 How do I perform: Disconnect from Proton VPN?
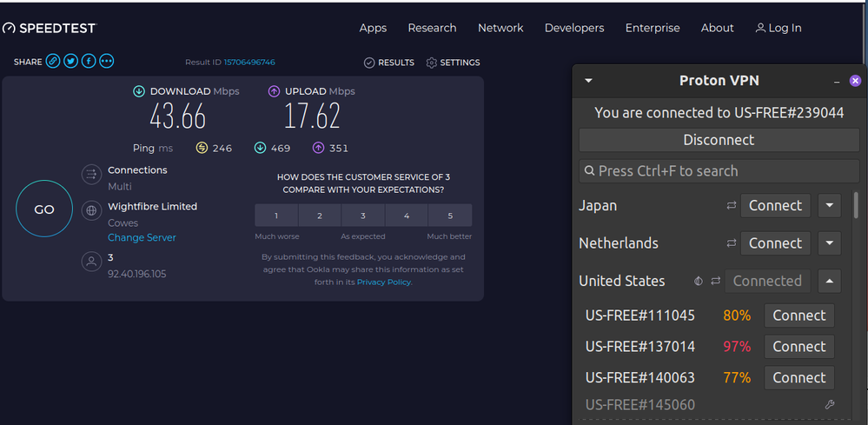pyautogui.click(x=719, y=140)
